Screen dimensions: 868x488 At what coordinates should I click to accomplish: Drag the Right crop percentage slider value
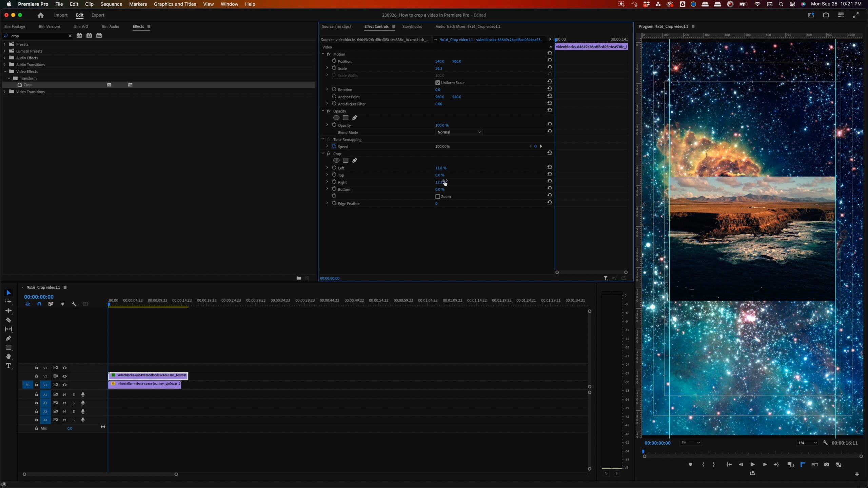point(440,182)
